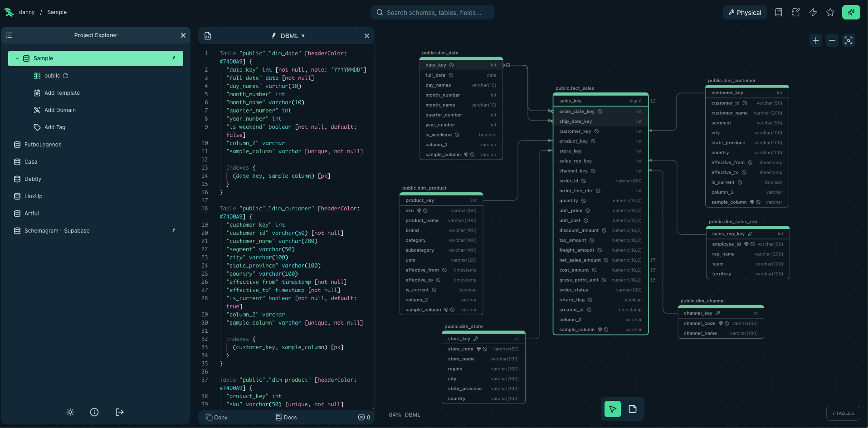Open the AI sparkle button in top bar
Image resolution: width=868 pixels, height=428 pixels.
coord(851,12)
